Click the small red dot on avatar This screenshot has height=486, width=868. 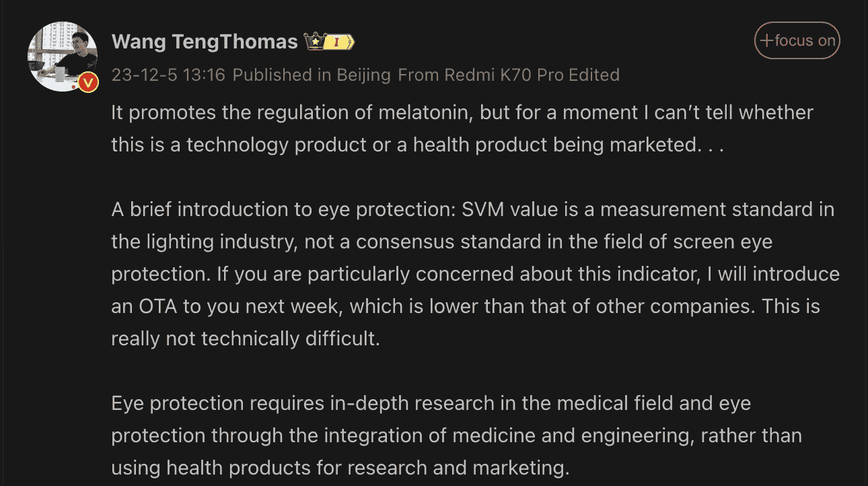74,87
